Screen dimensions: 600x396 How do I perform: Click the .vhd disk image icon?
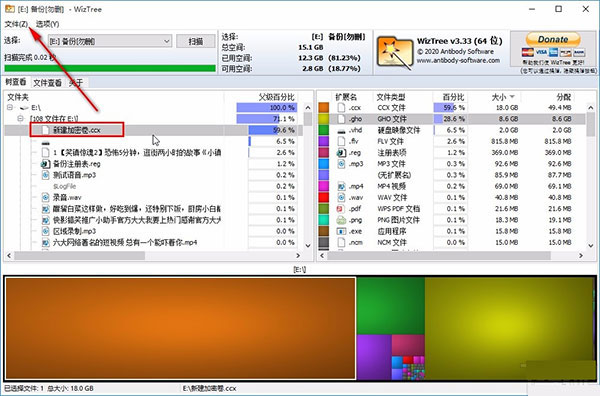point(341,130)
